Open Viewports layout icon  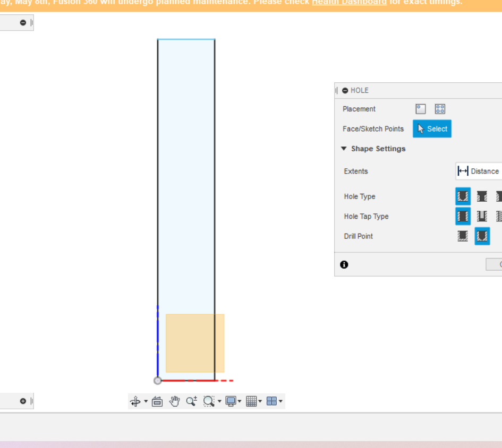pyautogui.click(x=271, y=401)
